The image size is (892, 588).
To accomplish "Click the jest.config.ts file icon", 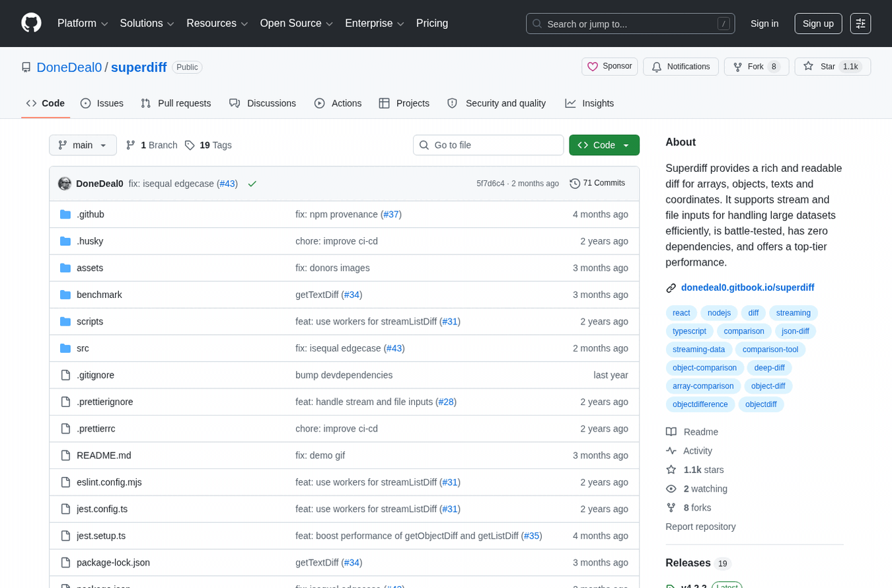I will click(65, 509).
